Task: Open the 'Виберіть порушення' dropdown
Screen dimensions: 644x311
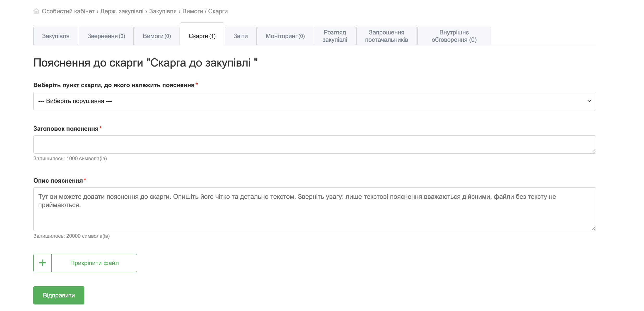Action: (x=314, y=101)
